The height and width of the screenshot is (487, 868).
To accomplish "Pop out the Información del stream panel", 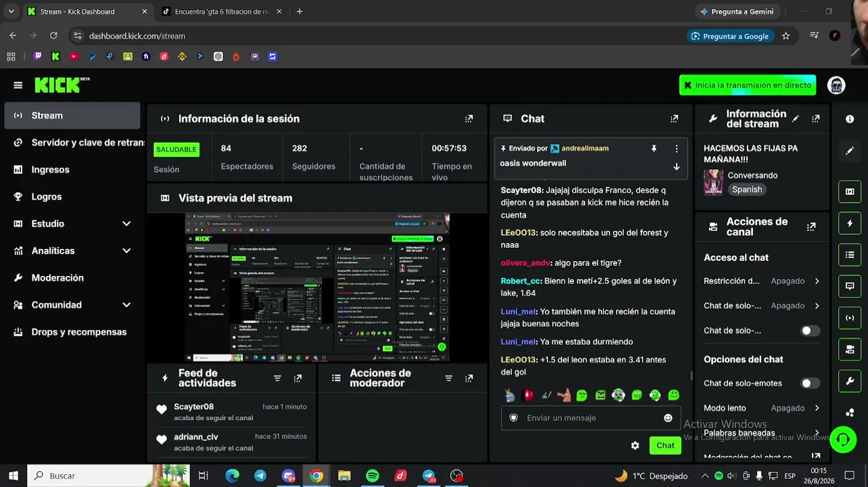I will coord(816,118).
